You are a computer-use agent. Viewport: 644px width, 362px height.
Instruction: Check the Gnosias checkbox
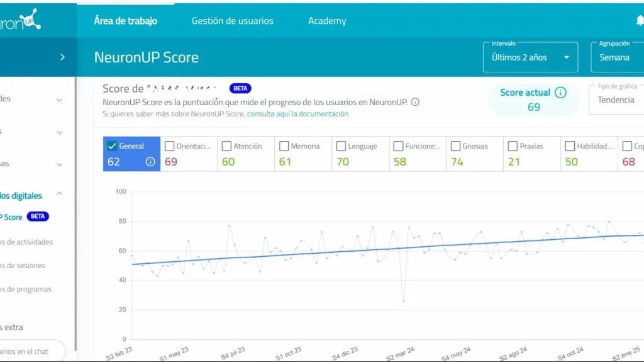point(455,146)
